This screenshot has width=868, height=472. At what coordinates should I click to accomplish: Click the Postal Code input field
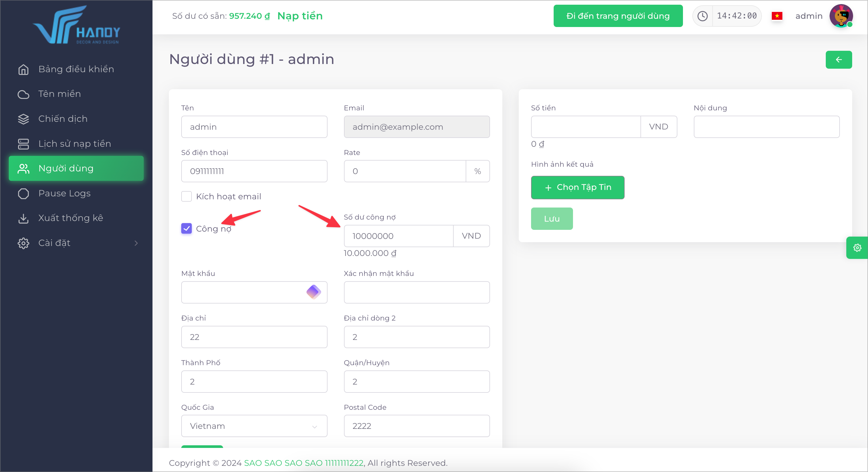pyautogui.click(x=416, y=426)
